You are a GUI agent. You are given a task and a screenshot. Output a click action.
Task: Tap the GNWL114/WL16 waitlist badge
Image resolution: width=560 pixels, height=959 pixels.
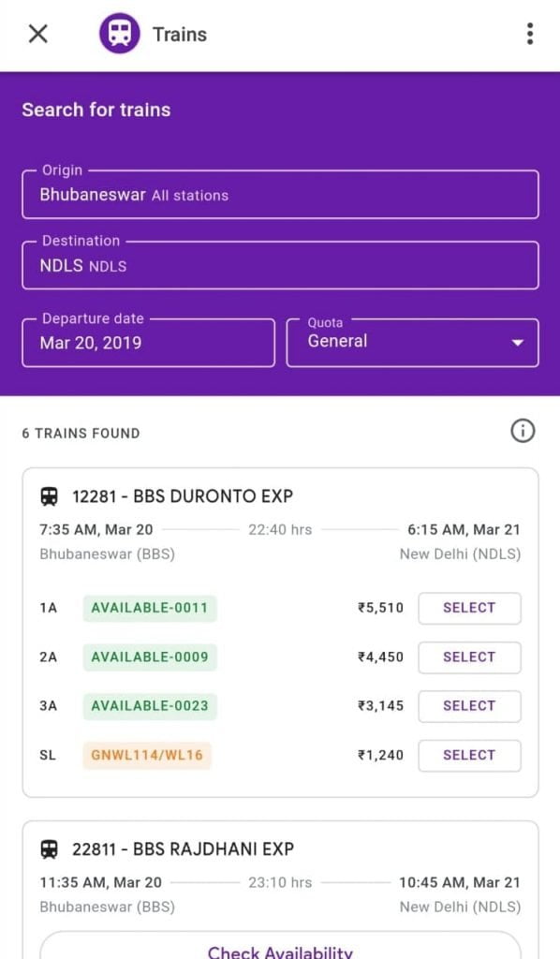[147, 755]
